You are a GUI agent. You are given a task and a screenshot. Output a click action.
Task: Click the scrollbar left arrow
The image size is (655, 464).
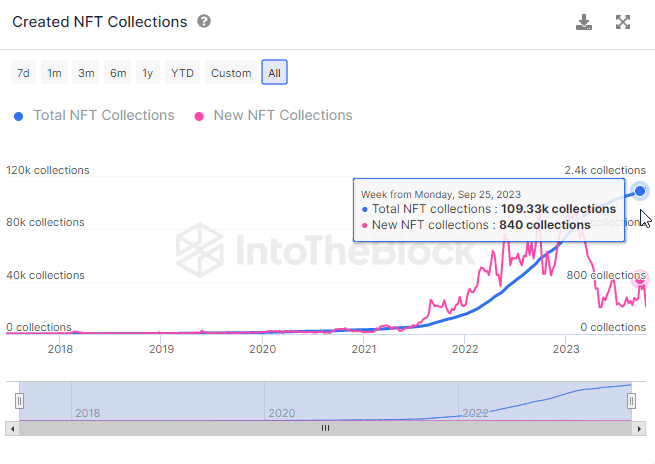(13, 427)
